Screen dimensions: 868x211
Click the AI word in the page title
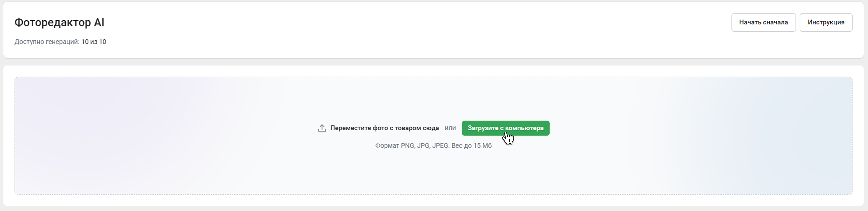click(x=99, y=23)
